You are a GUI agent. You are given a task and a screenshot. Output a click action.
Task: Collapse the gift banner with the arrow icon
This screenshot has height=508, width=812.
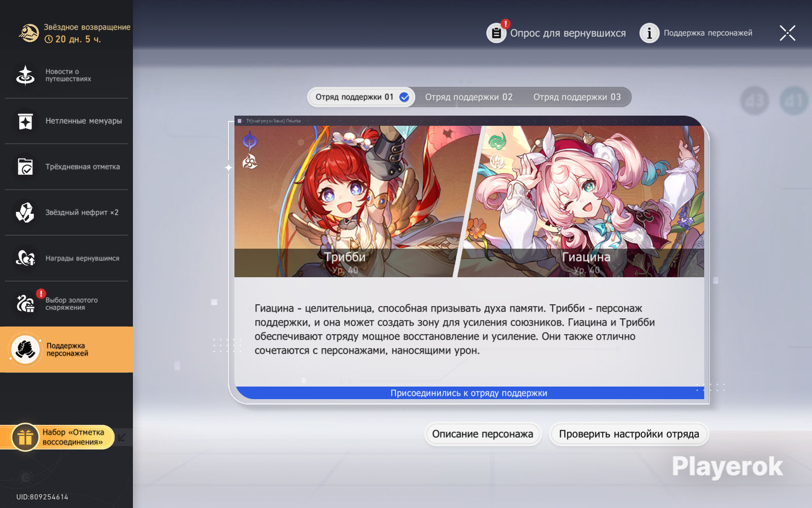[122, 437]
